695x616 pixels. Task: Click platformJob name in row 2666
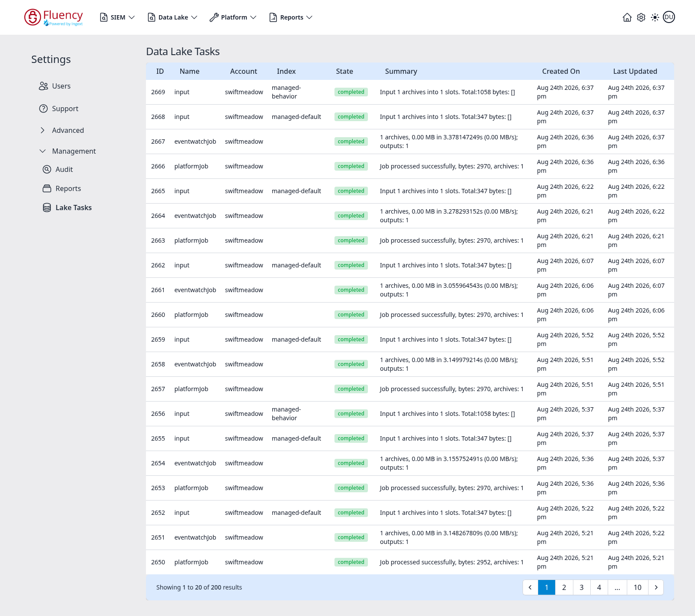coord(191,166)
